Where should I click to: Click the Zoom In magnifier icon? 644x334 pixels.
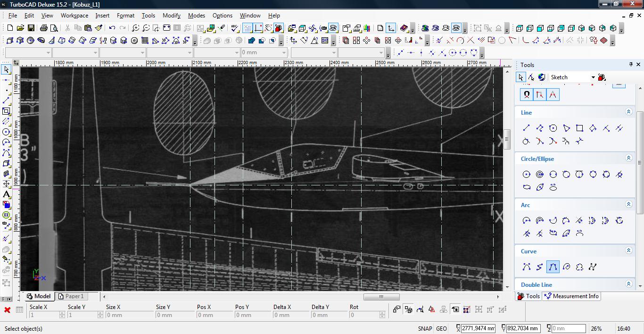click(136, 28)
